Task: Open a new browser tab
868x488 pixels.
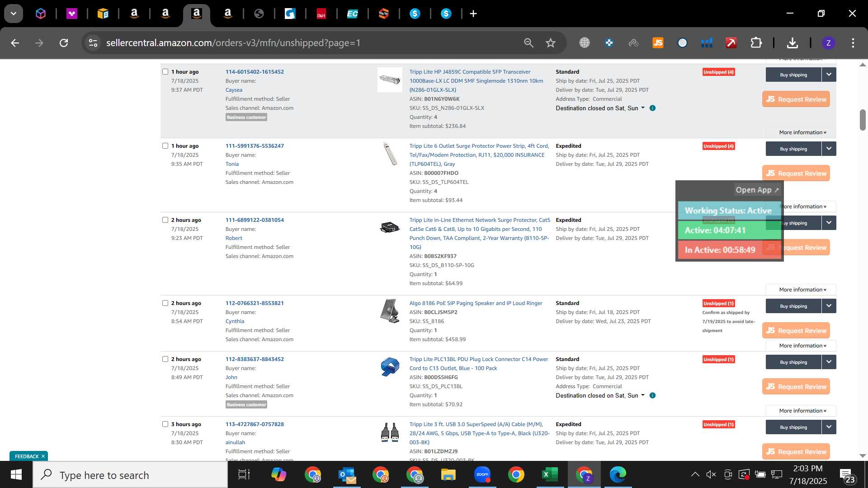Action: 473,14
